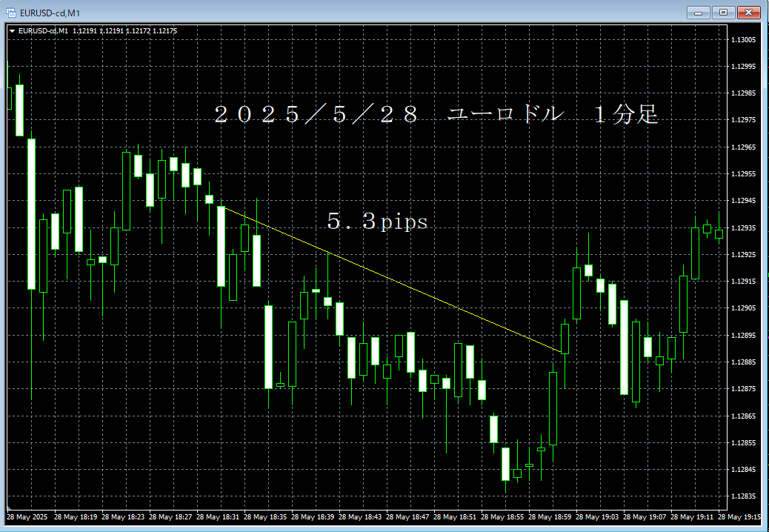The width and height of the screenshot is (769, 532).
Task: Click price level 1.12985 on the scale
Action: pos(744,93)
